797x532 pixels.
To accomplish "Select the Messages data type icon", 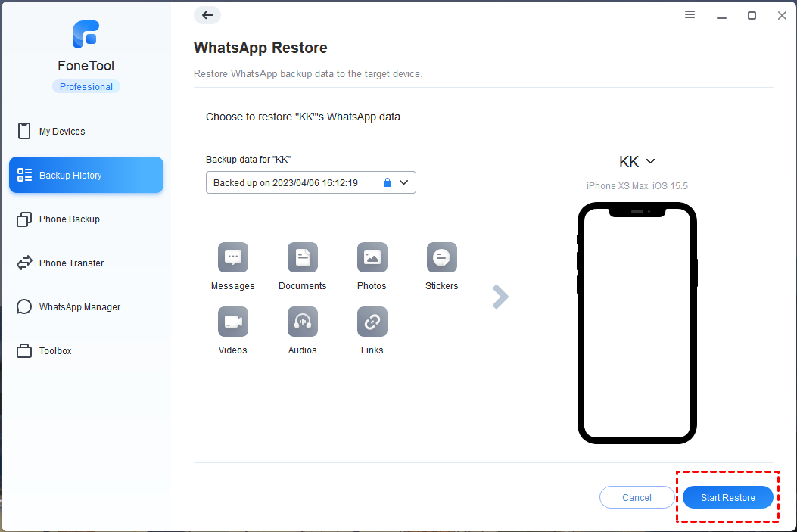I will point(232,257).
